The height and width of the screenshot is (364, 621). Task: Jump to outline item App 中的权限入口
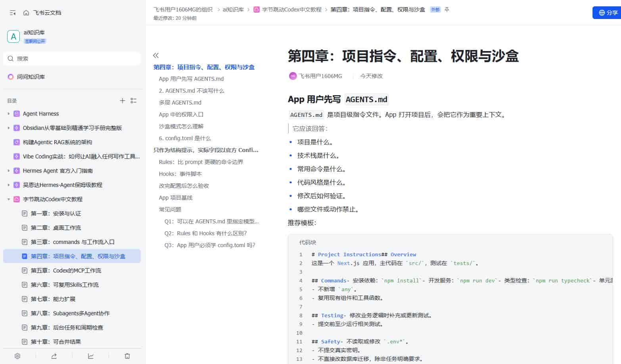(x=181, y=114)
